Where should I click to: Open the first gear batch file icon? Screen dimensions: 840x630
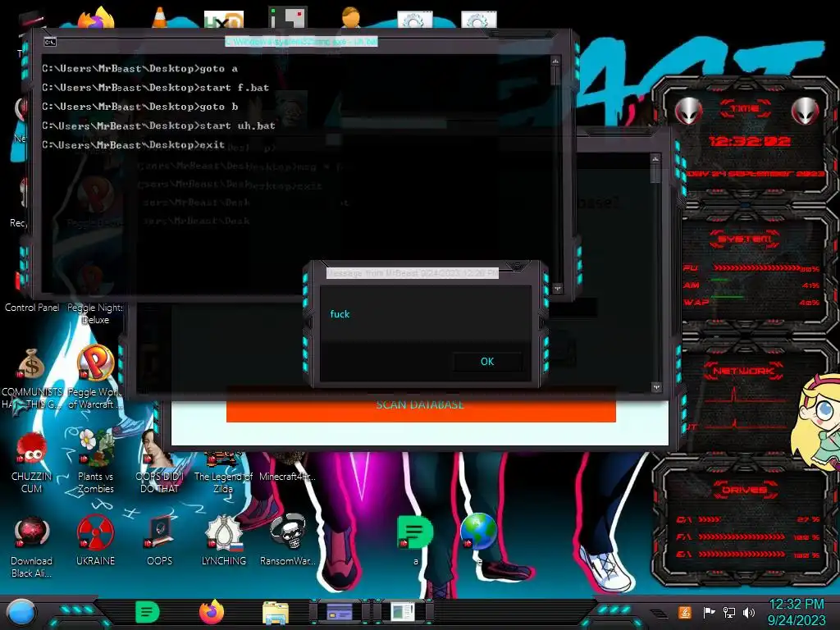[414, 21]
